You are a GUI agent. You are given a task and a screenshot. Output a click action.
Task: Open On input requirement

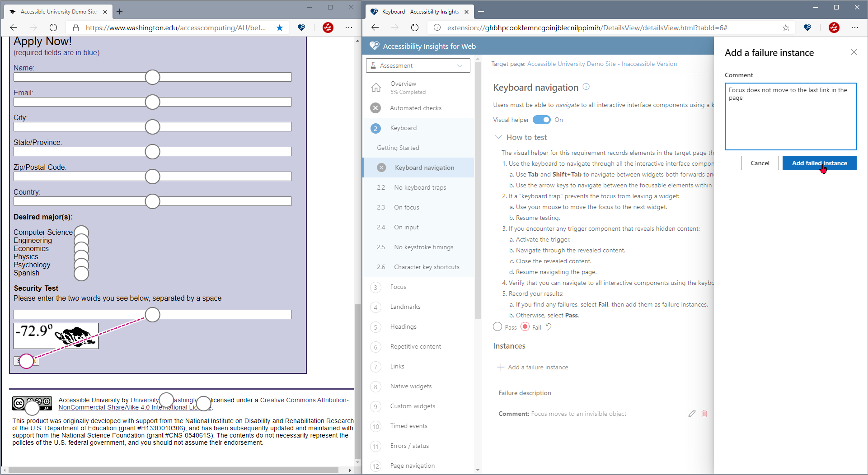click(418, 227)
